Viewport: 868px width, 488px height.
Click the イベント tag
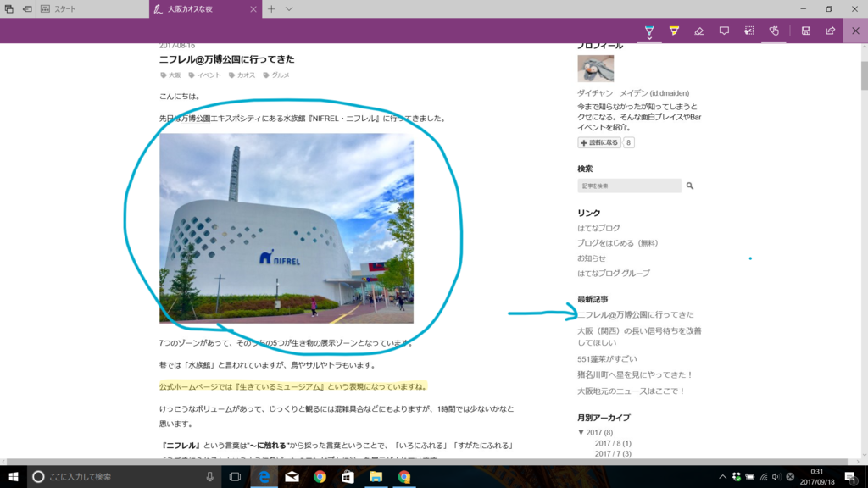204,75
